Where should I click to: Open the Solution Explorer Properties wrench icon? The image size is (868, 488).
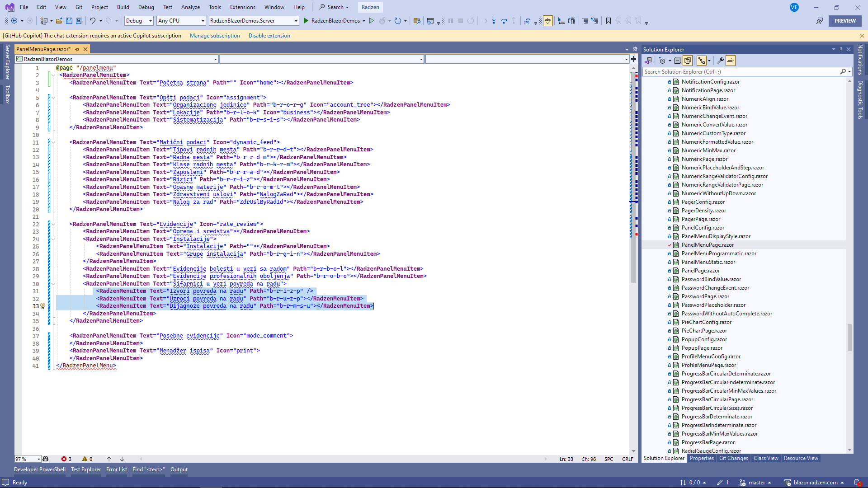[x=721, y=61]
